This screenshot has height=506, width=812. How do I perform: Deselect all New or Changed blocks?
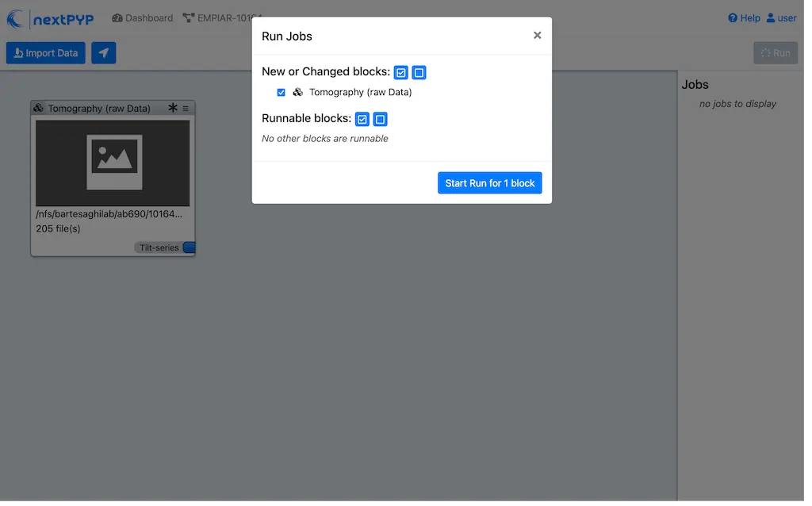[419, 72]
